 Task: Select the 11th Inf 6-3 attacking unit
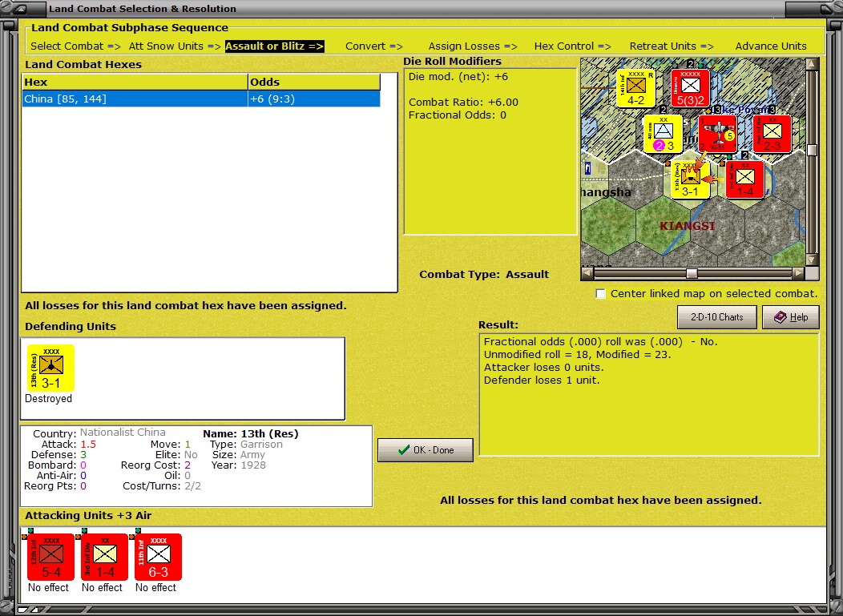coord(159,557)
